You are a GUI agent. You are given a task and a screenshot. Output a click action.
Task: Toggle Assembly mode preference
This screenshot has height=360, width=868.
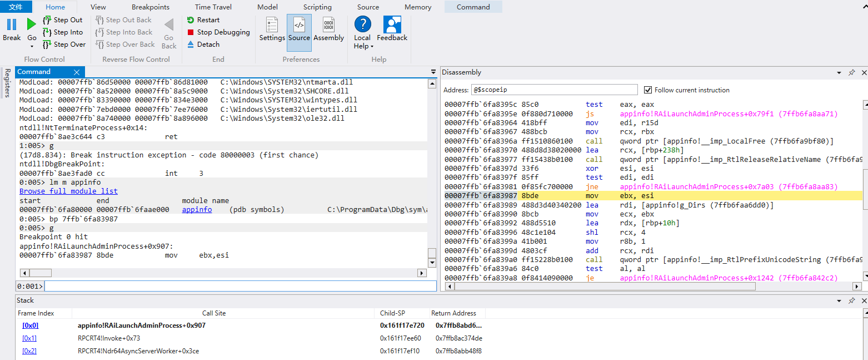pyautogui.click(x=329, y=29)
